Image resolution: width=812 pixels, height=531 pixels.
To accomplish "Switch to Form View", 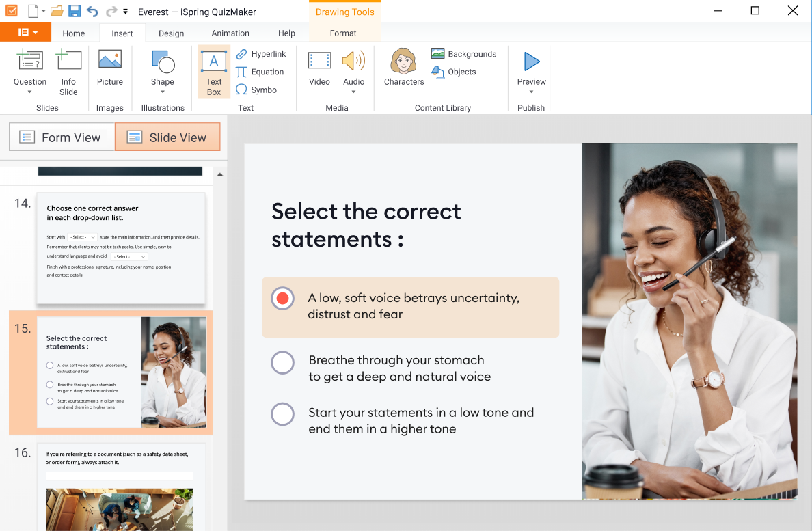I will (x=61, y=137).
